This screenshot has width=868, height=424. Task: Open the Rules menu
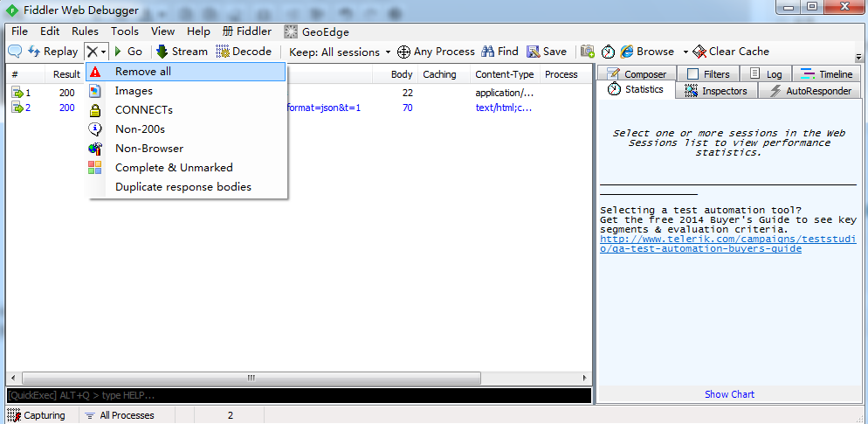(x=86, y=31)
